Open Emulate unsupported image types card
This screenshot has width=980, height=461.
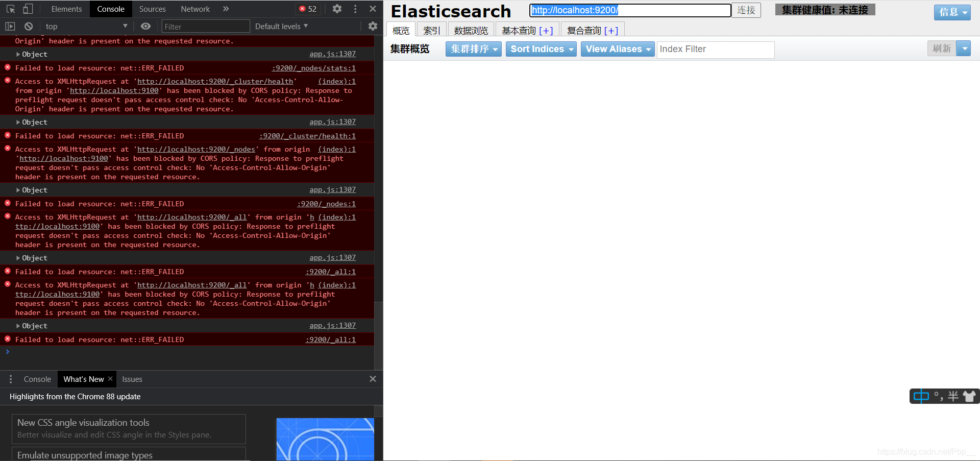coord(129,454)
